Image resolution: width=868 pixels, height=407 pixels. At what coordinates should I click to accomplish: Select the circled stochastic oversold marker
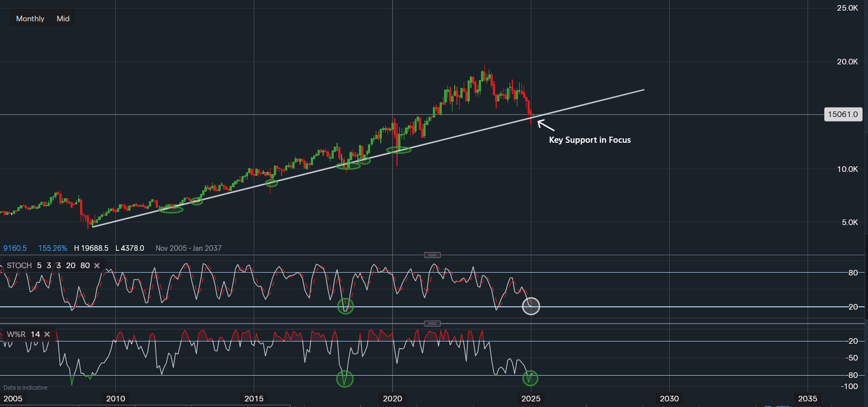point(531,306)
